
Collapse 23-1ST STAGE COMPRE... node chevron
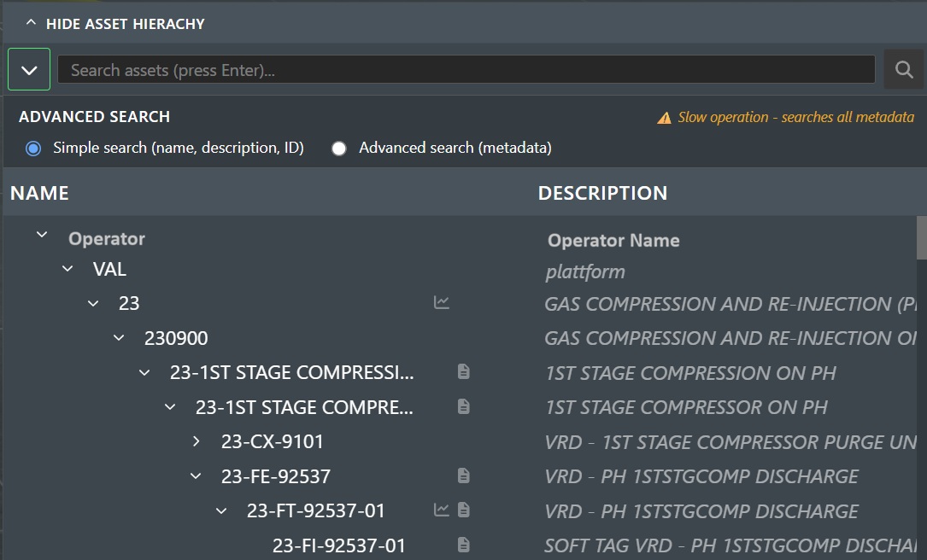coord(170,407)
